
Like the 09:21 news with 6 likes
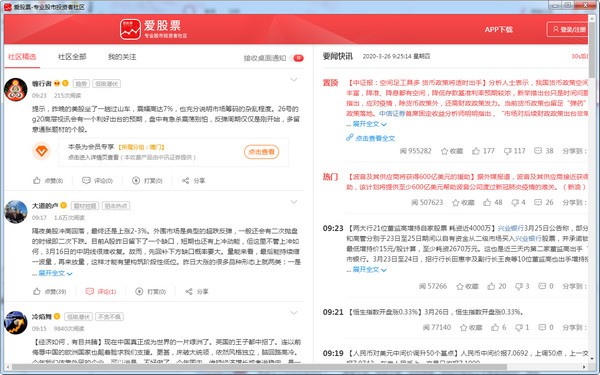[x=499, y=328]
